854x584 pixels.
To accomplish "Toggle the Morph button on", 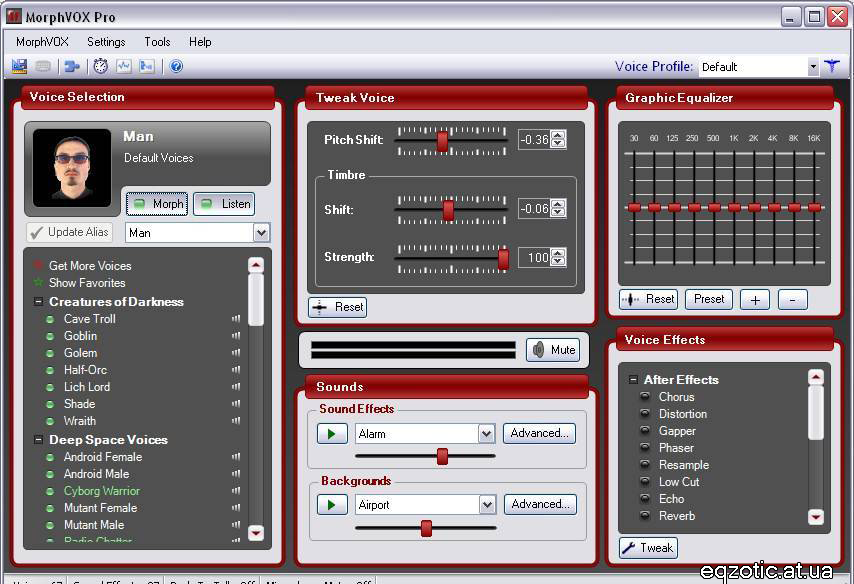I will pos(157,204).
